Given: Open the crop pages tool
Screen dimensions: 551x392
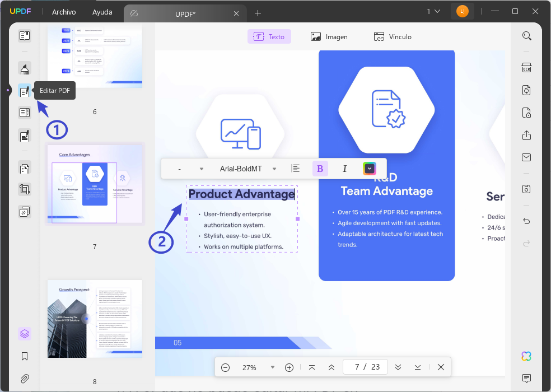Looking at the screenshot, I should pyautogui.click(x=24, y=189).
